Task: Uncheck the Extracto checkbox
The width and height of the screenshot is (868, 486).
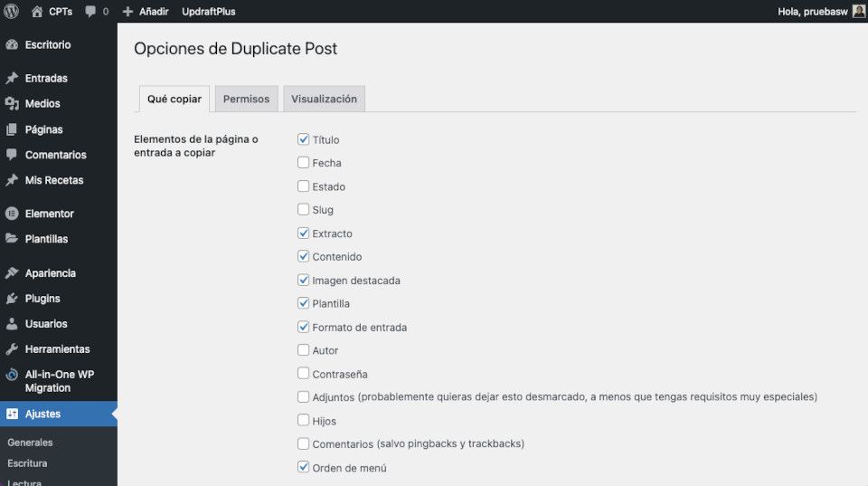Action: [x=303, y=233]
